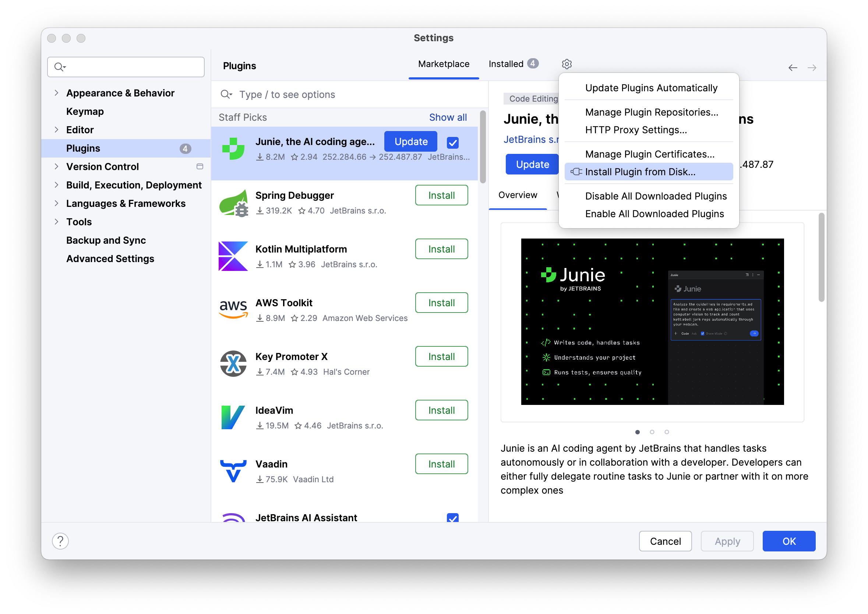Uncheck the JetBrains AI Assistant plugin
Viewport: 868px width, 614px height.
(x=452, y=518)
